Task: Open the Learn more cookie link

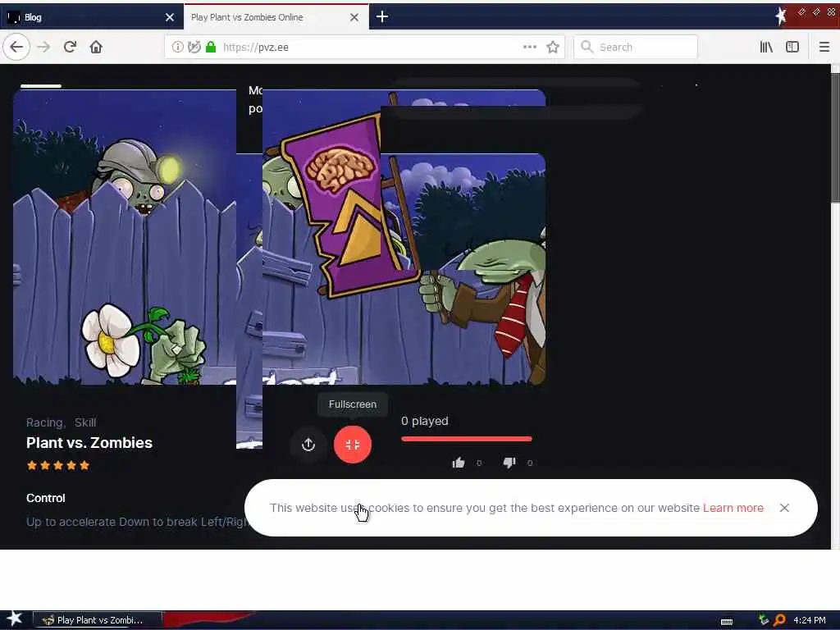Action: point(733,508)
